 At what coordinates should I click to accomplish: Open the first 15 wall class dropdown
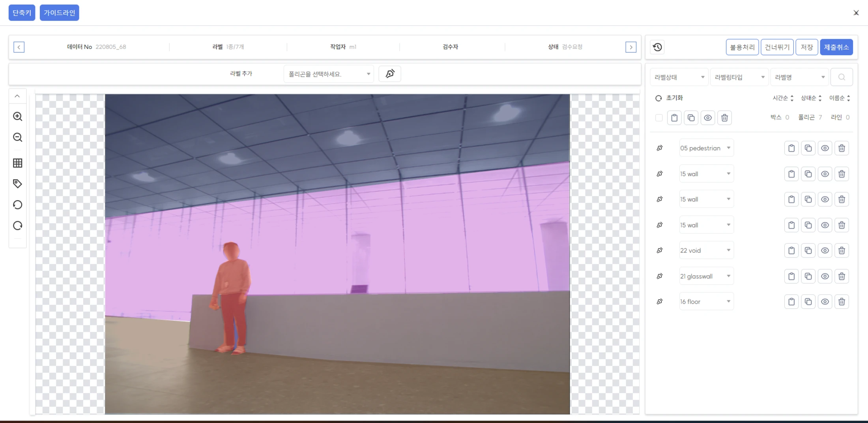click(706, 174)
